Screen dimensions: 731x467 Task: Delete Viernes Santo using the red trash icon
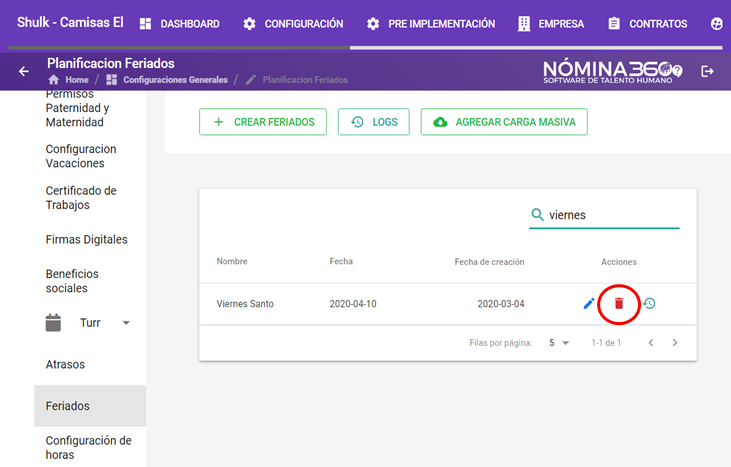coord(619,303)
